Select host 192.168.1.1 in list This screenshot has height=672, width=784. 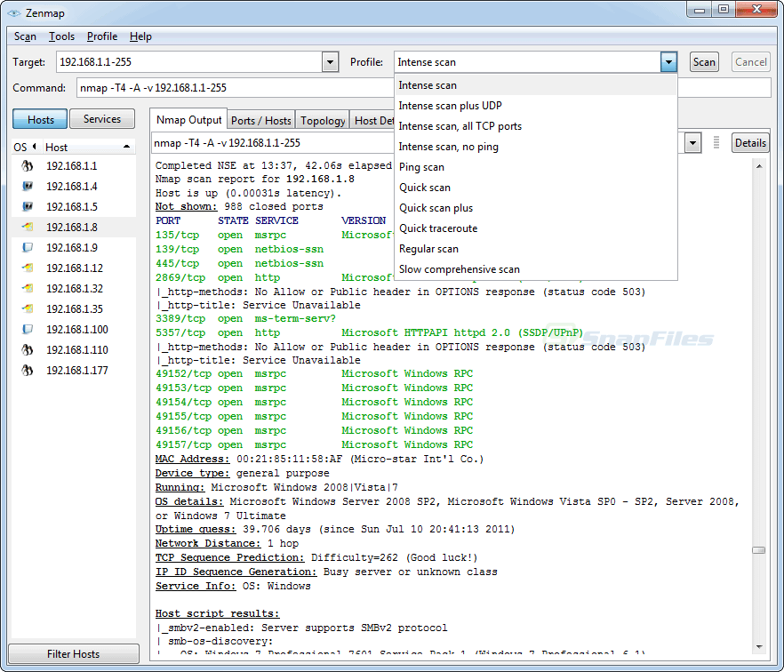pyautogui.click(x=74, y=166)
